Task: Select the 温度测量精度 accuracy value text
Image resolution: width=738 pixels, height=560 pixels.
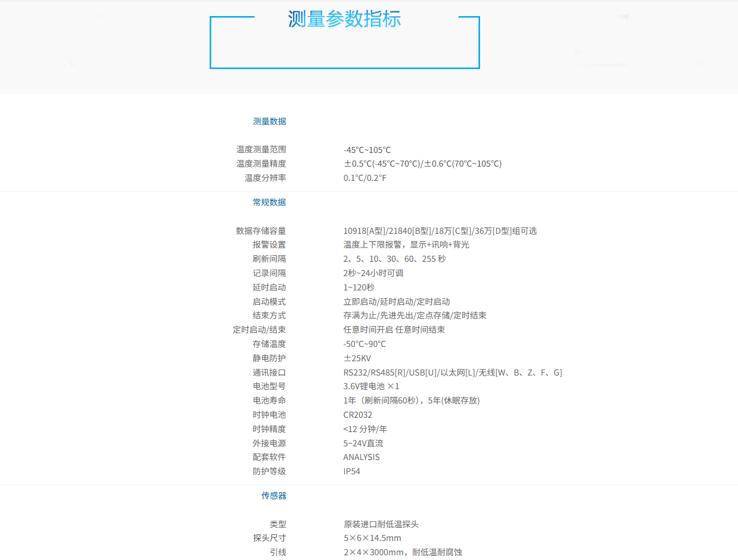Action: pyautogui.click(x=422, y=164)
